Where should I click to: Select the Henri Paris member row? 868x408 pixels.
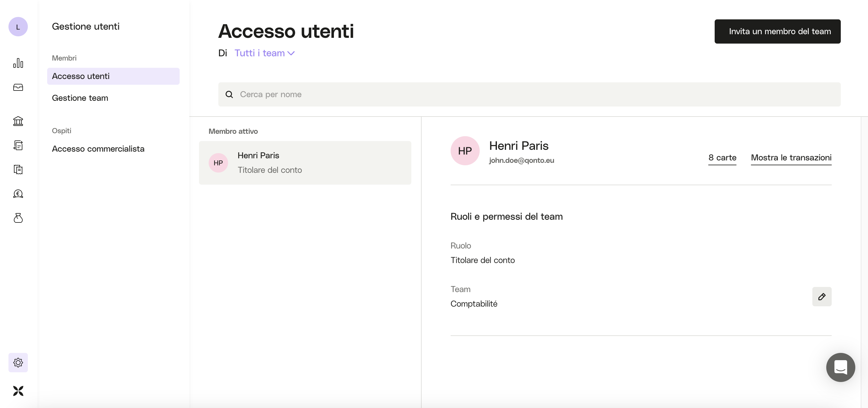pos(305,163)
